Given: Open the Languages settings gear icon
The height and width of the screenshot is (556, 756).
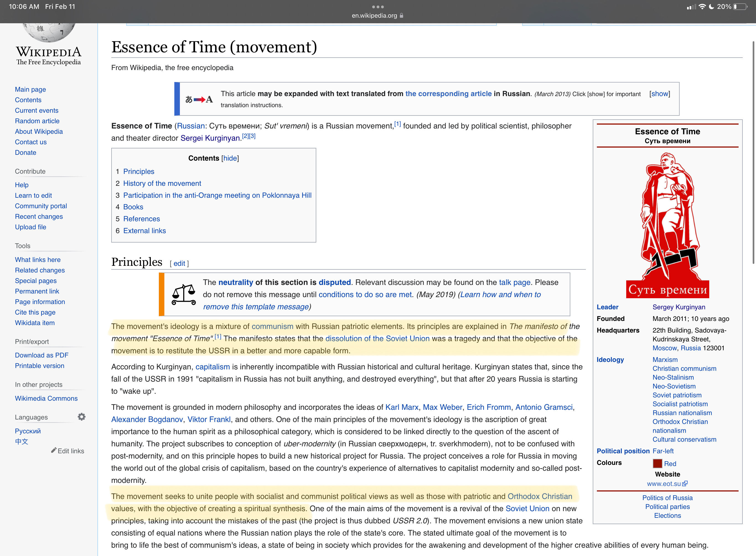Looking at the screenshot, I should pos(81,417).
